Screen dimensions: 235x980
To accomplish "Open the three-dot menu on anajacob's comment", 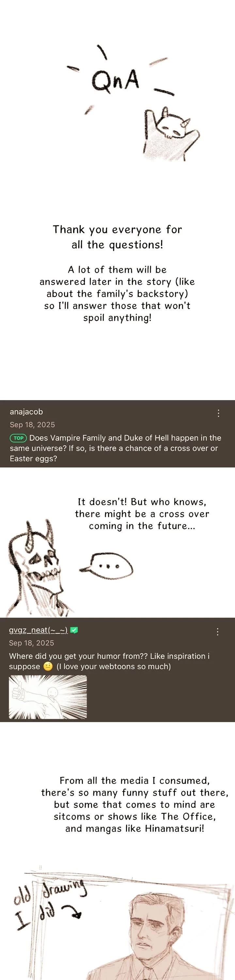I will tap(218, 413).
